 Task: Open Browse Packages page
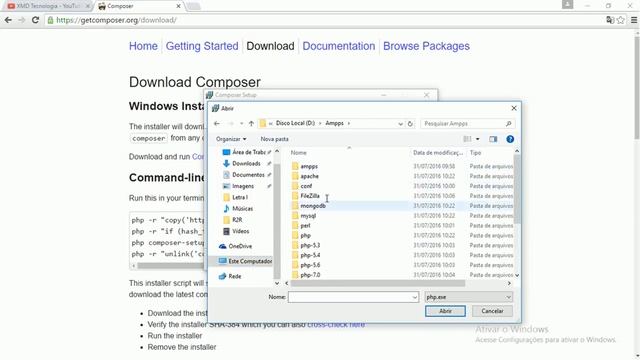click(x=426, y=46)
